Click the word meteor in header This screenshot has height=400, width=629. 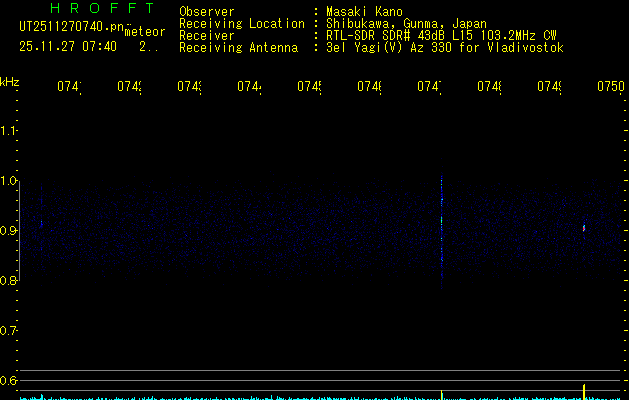[x=145, y=31]
